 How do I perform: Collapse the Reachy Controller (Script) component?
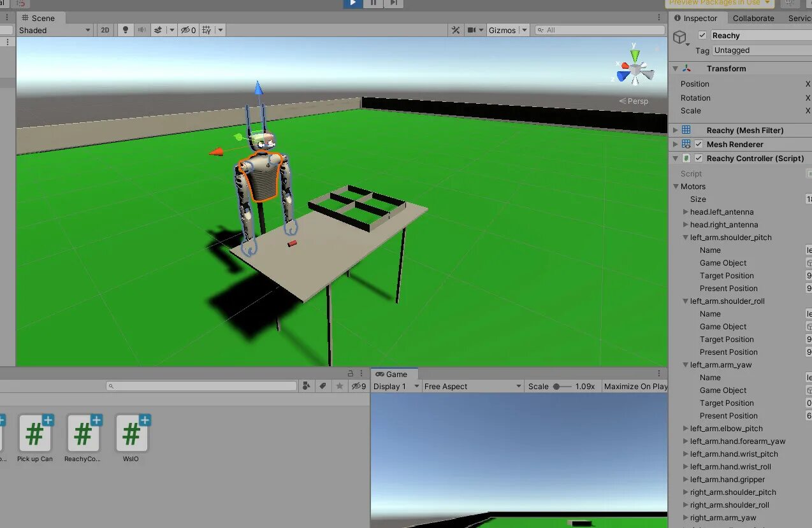[x=675, y=158]
